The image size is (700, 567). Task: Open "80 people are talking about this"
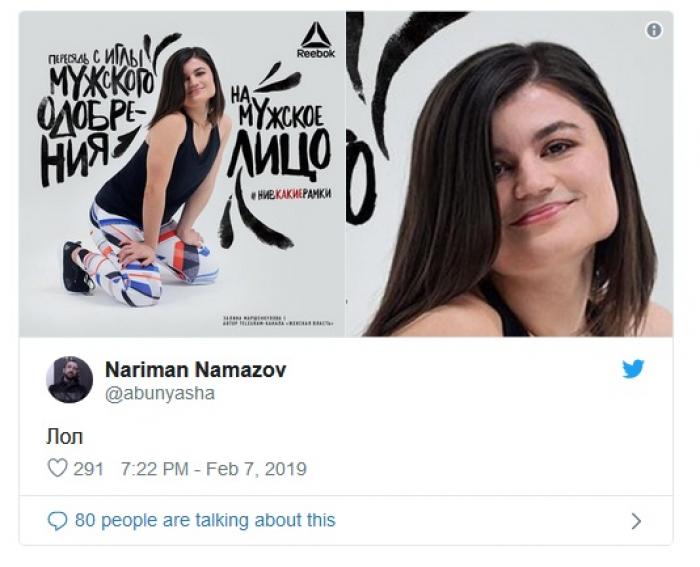click(x=205, y=521)
